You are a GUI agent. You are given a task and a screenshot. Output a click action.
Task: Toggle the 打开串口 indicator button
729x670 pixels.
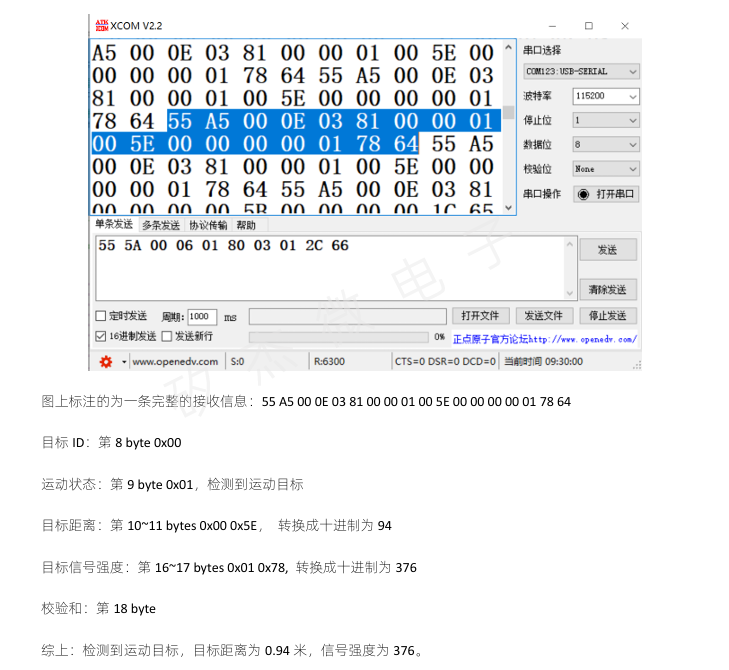606,194
